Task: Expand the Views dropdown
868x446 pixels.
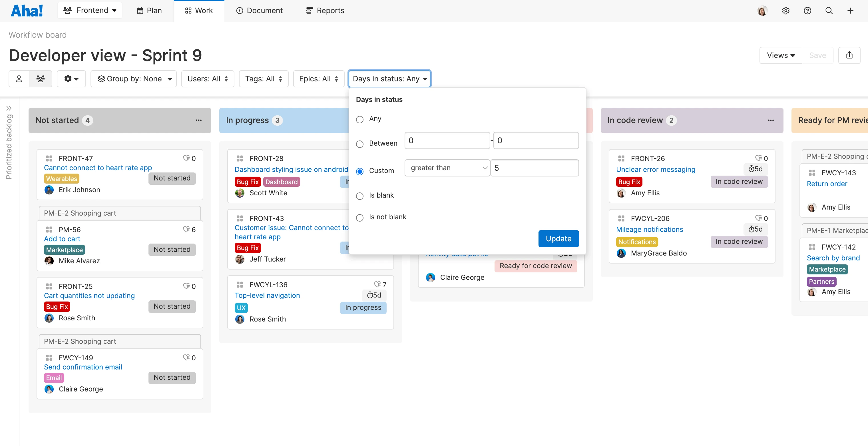Action: [x=780, y=55]
